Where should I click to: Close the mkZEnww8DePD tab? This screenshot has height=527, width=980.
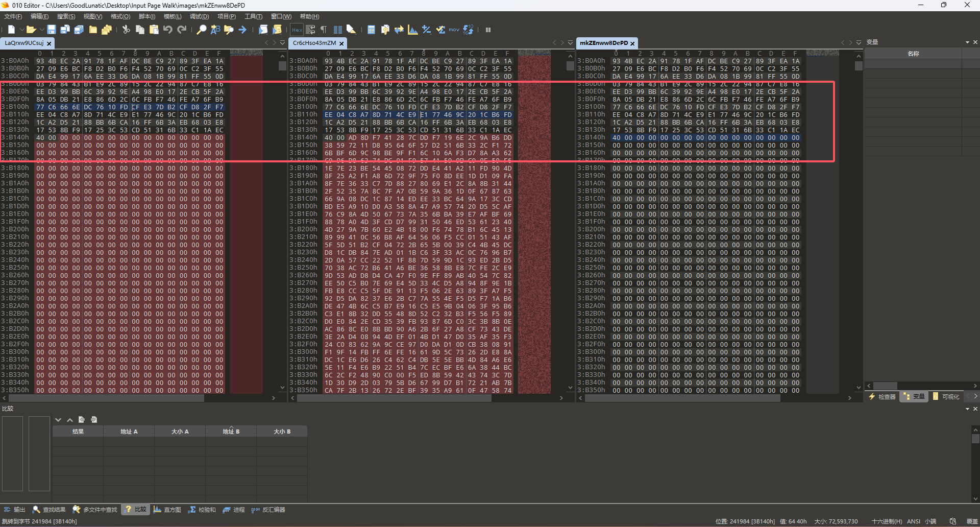[x=632, y=43]
